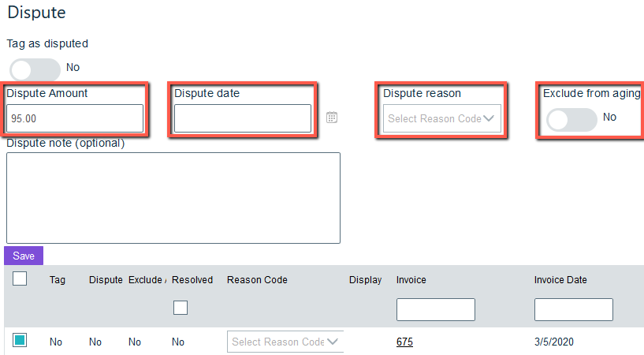This screenshot has height=355, width=644.
Task: Focus the Dispute note text area
Action: click(x=173, y=198)
